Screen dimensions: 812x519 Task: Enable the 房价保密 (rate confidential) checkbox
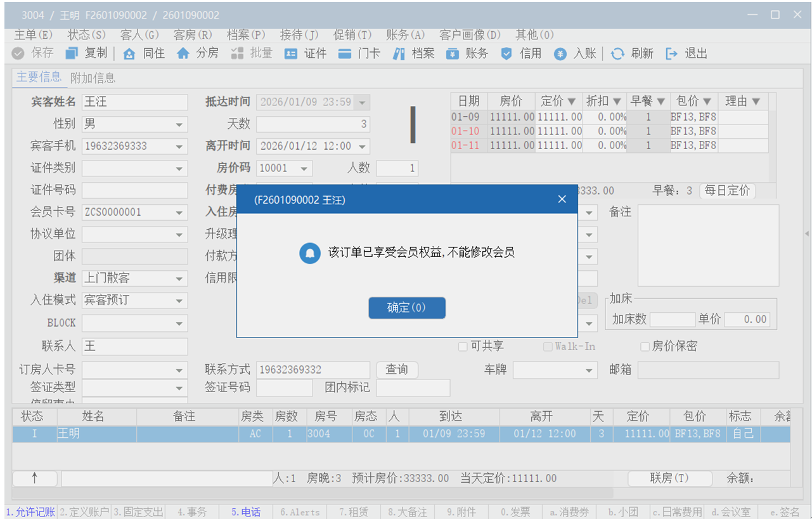click(645, 346)
